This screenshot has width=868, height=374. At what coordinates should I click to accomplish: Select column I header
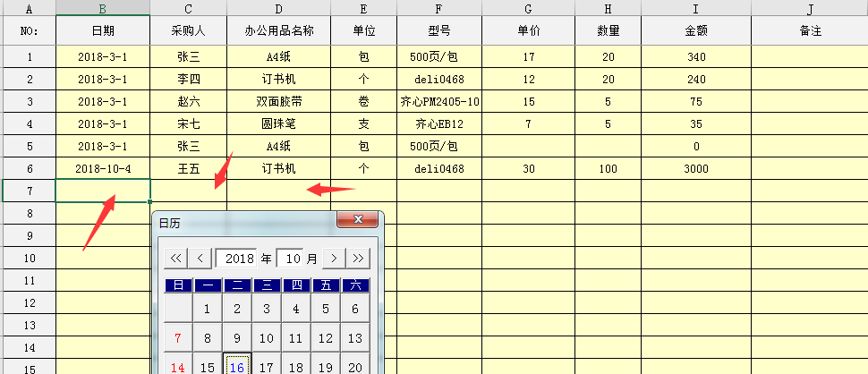tap(696, 8)
